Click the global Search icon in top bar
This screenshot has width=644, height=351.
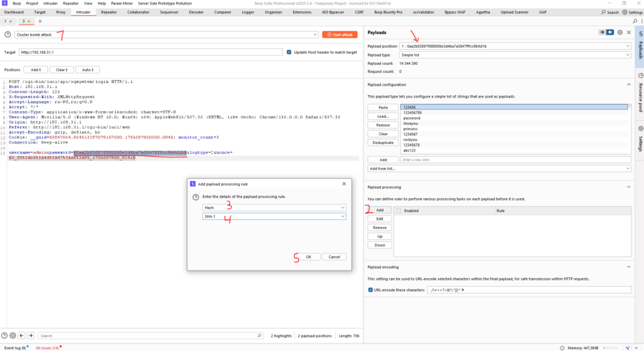point(603,13)
